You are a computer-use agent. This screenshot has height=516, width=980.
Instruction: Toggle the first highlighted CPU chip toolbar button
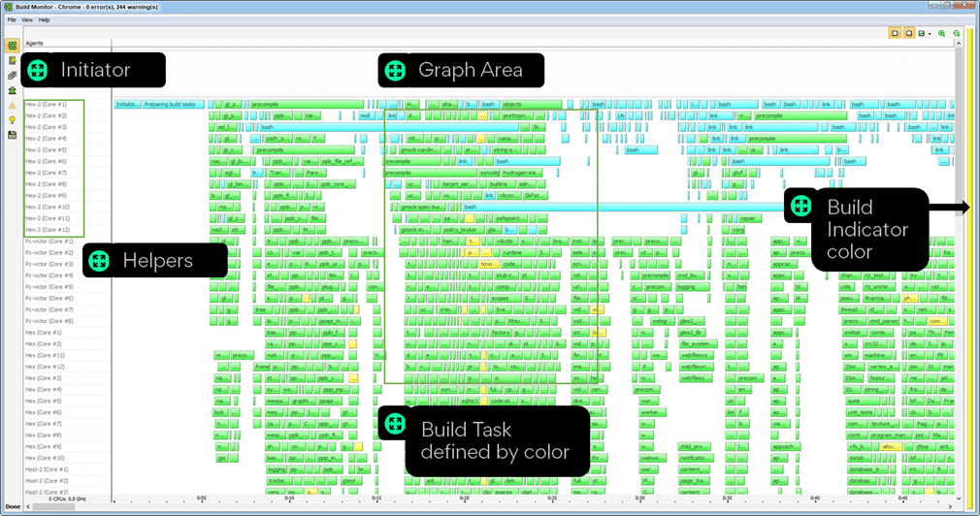pos(895,33)
